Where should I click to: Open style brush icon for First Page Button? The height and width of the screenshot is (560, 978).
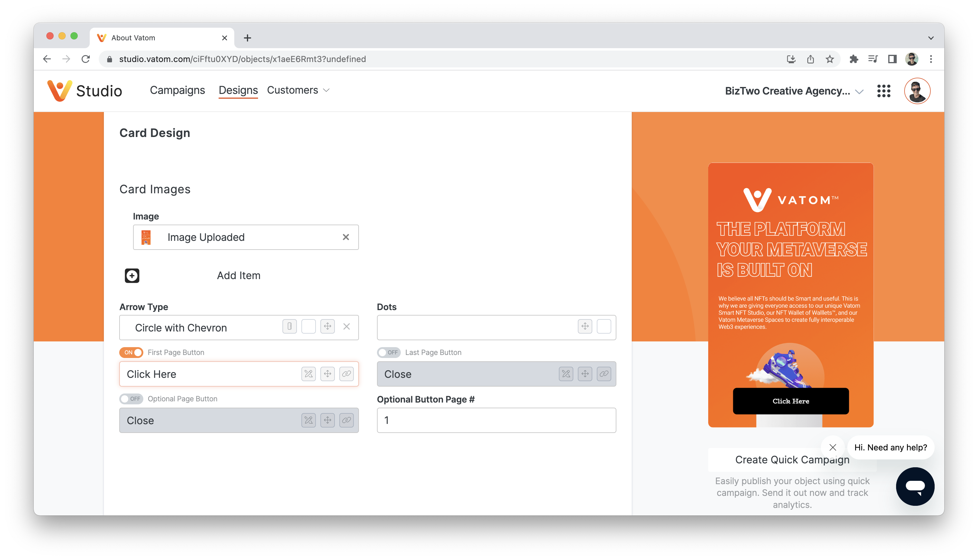click(x=308, y=374)
